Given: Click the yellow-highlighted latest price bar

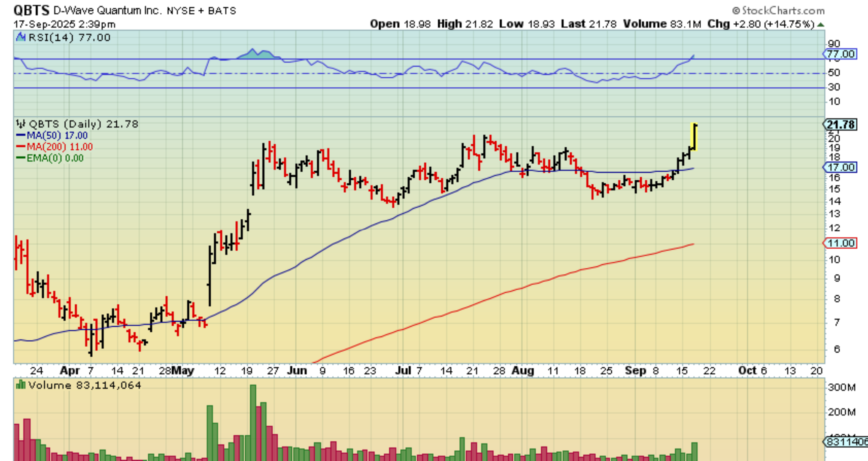Looking at the screenshot, I should click(694, 137).
